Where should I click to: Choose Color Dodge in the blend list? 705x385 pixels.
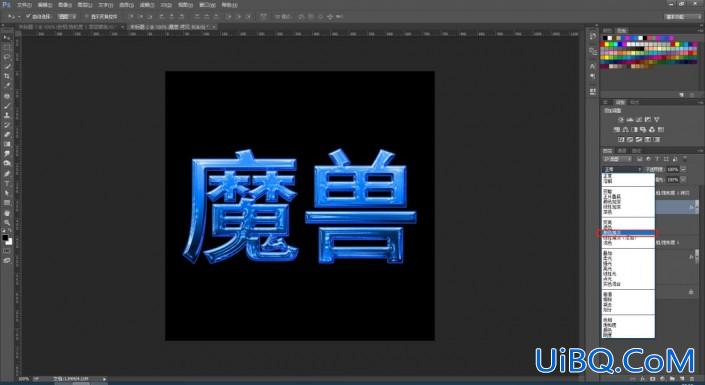[628, 233]
